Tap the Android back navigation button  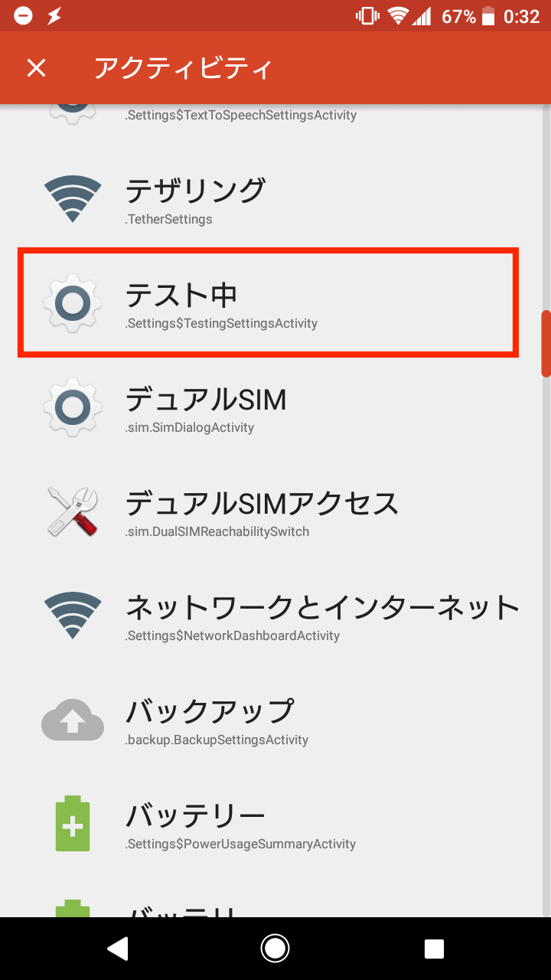[117, 949]
